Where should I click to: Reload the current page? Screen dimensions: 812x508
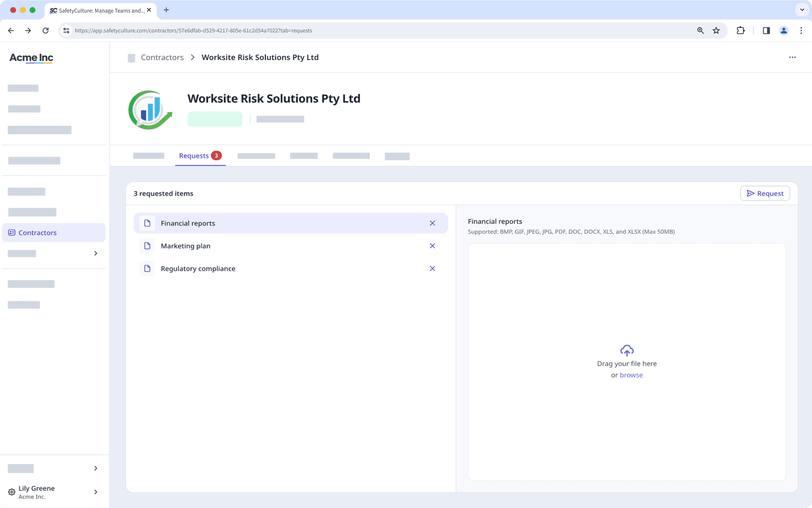click(45, 30)
